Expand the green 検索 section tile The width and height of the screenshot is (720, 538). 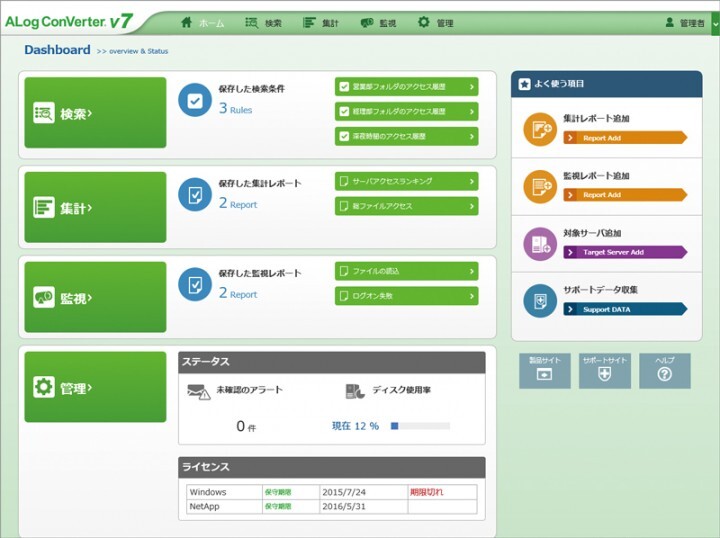(x=95, y=113)
